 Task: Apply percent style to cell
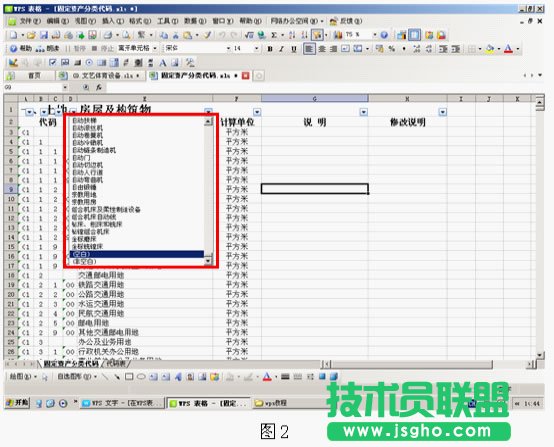[392, 49]
